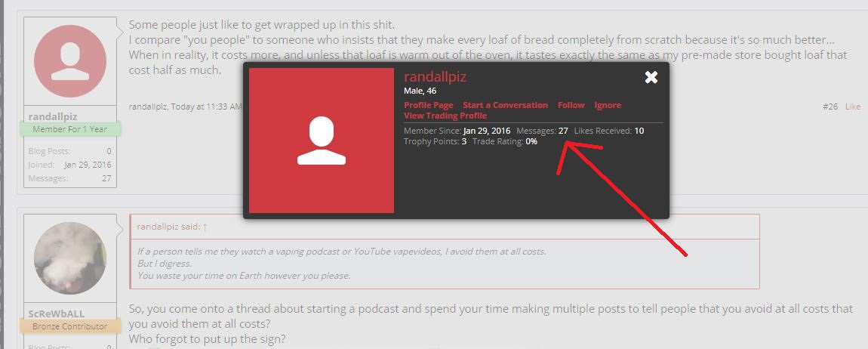This screenshot has width=868, height=349.
Task: Click Trophy Points value 3
Action: (464, 141)
